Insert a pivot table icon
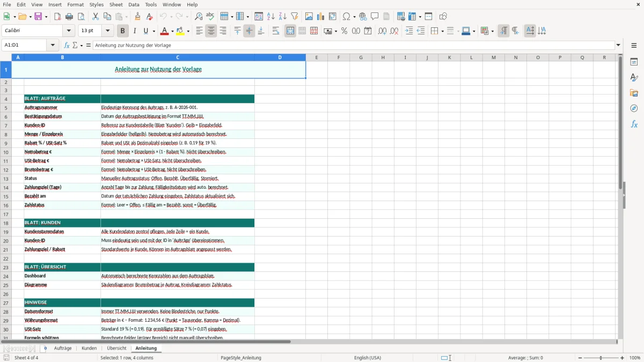Image resolution: width=644 pixels, height=362 pixels. coord(333,17)
